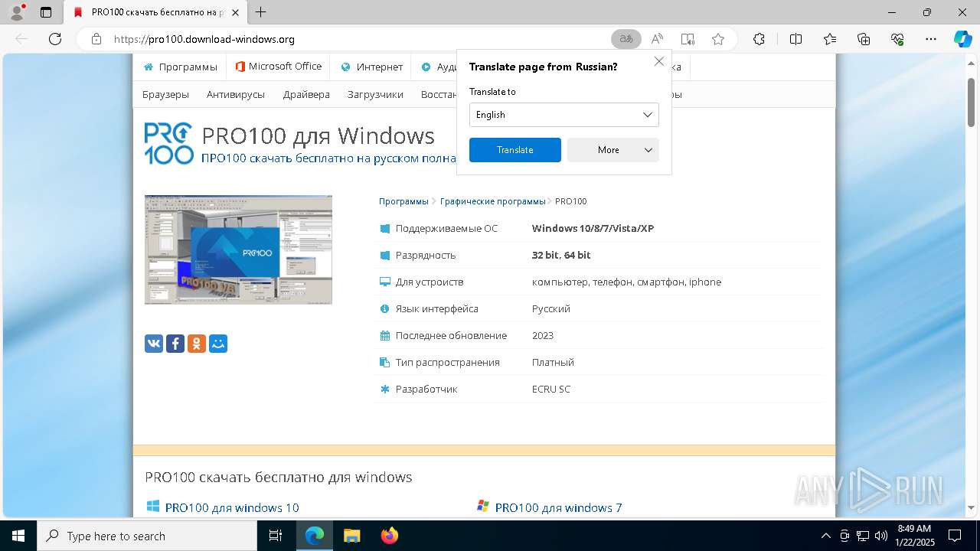Screen dimensions: 980x551
Task: Open PRO100 для windows 7 link
Action: [559, 507]
